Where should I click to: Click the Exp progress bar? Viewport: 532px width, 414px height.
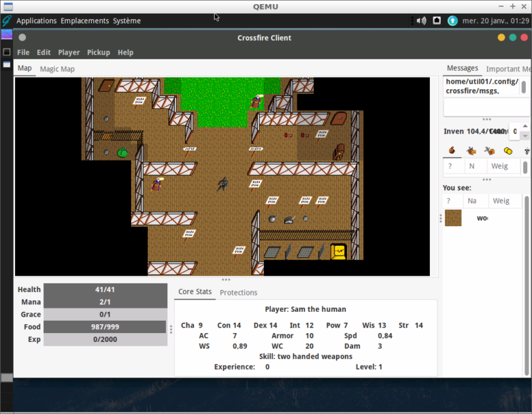[105, 339]
